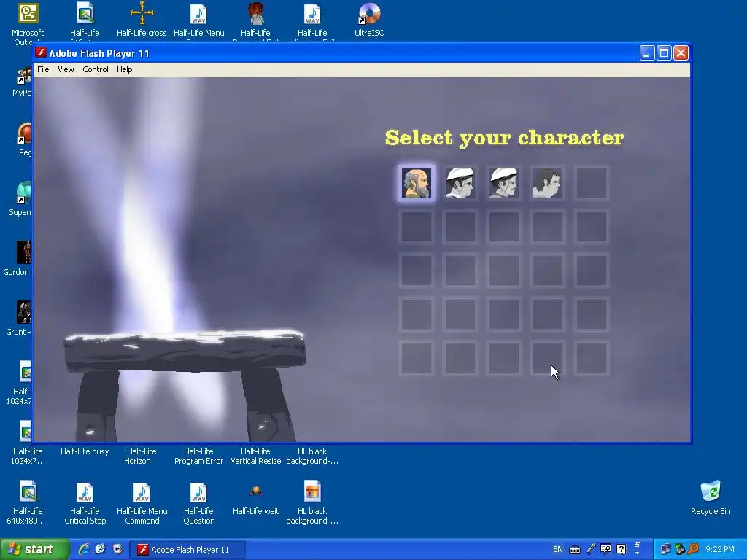Maximize the Adobe Flash Player window
The height and width of the screenshot is (560, 747).
tap(664, 52)
